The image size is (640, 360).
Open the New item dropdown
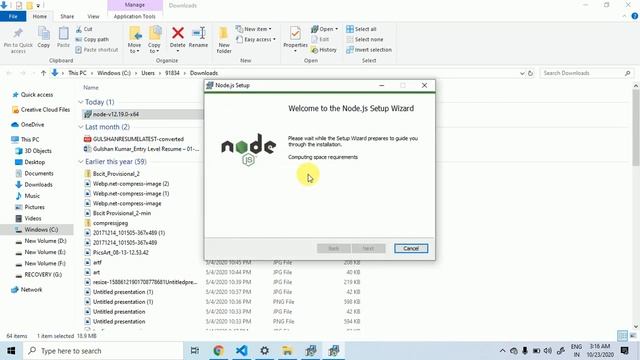[253, 29]
